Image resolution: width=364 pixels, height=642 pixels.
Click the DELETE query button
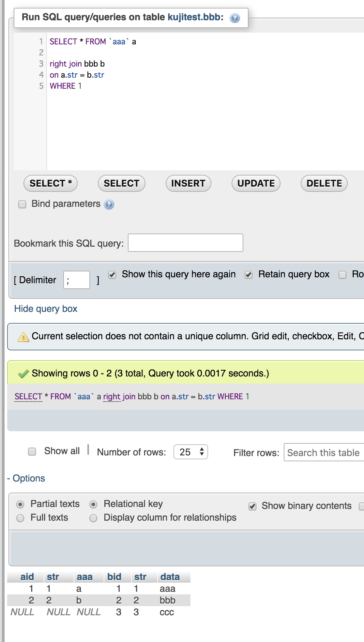[x=324, y=183]
